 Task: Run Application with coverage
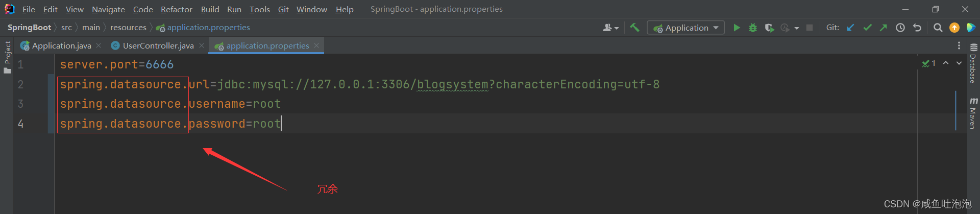click(x=769, y=28)
